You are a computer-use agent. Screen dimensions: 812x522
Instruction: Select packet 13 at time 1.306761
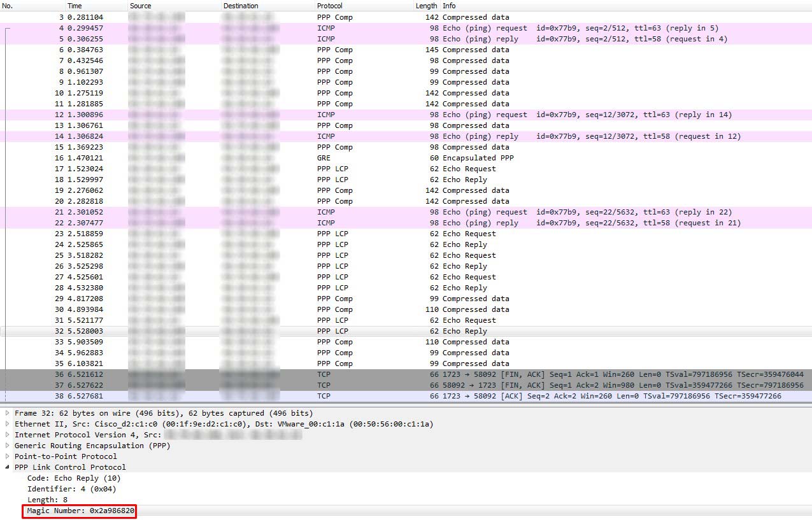[x=406, y=125]
